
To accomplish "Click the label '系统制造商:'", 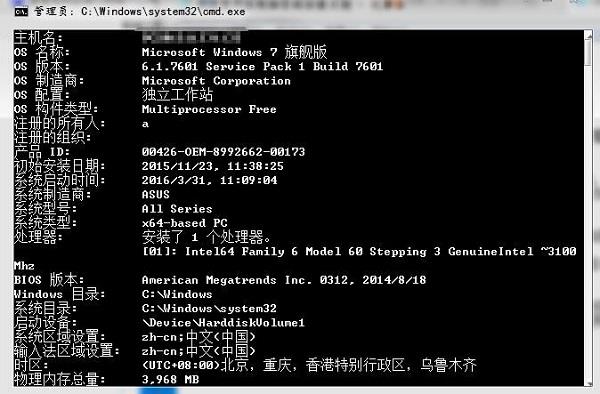I will (52, 194).
